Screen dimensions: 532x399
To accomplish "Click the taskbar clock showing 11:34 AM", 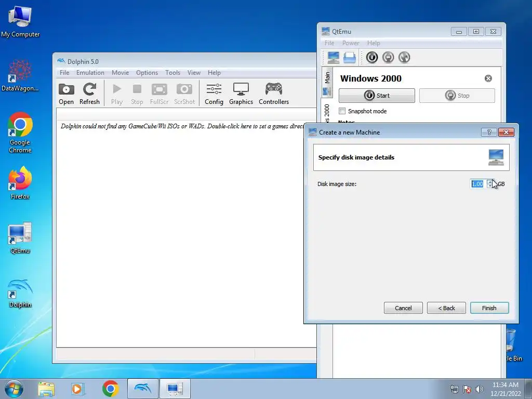I will point(505,389).
